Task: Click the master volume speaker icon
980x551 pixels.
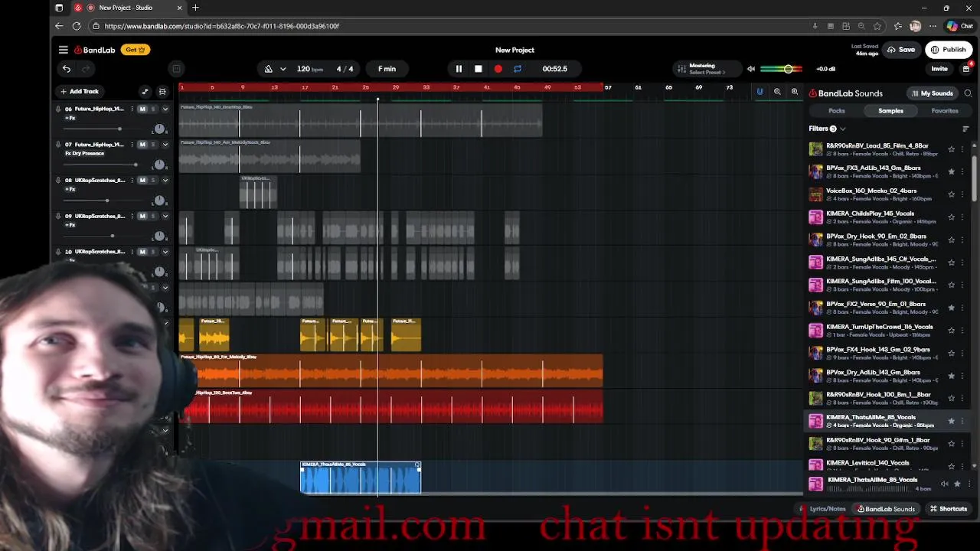Action: 751,69
